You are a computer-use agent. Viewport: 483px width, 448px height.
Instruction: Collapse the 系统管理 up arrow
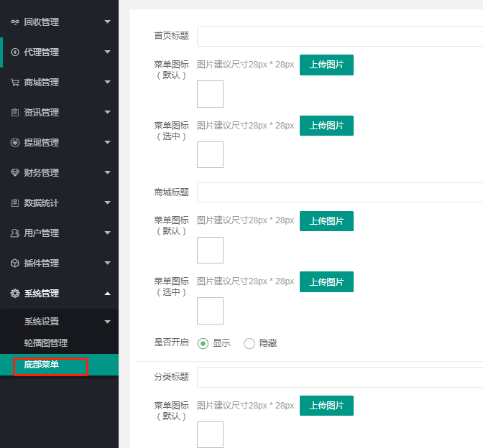108,294
